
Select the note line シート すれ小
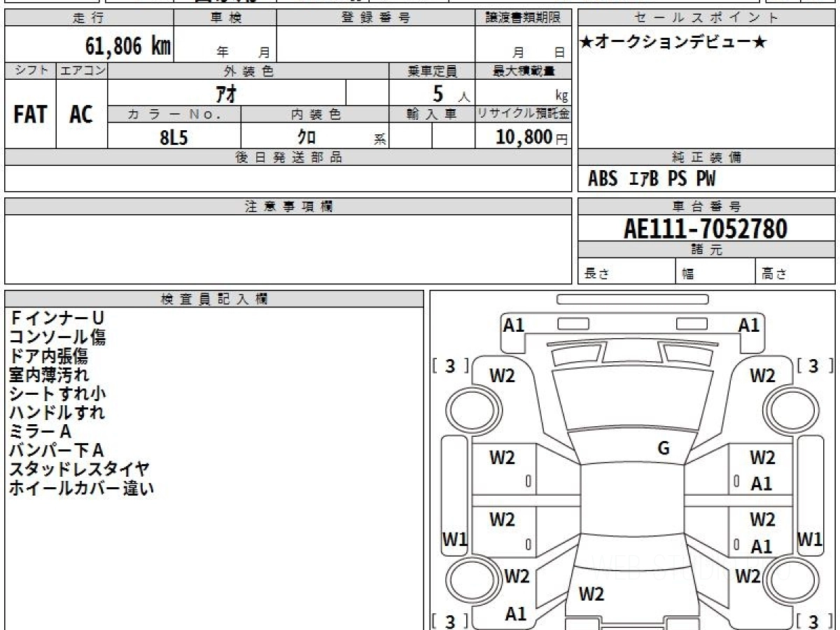tap(57, 394)
